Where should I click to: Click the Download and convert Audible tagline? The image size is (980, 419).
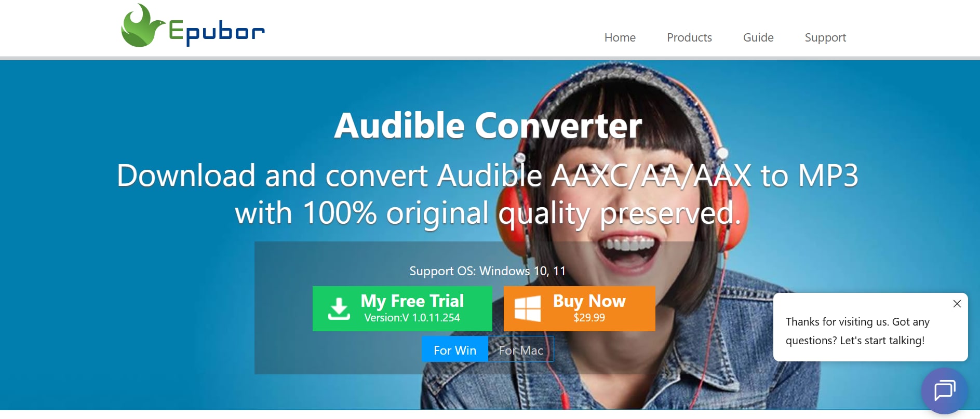tap(487, 194)
